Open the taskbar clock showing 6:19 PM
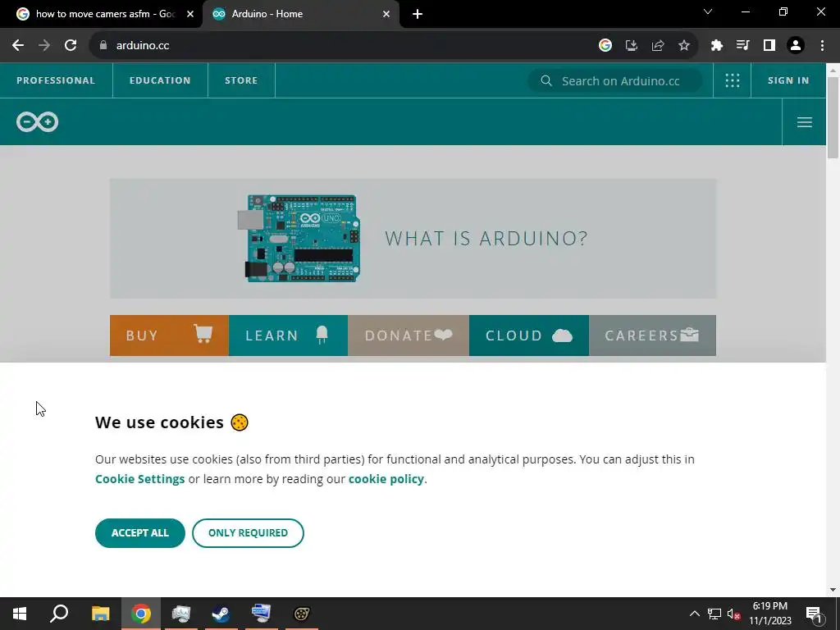The height and width of the screenshot is (630, 840). (769, 614)
